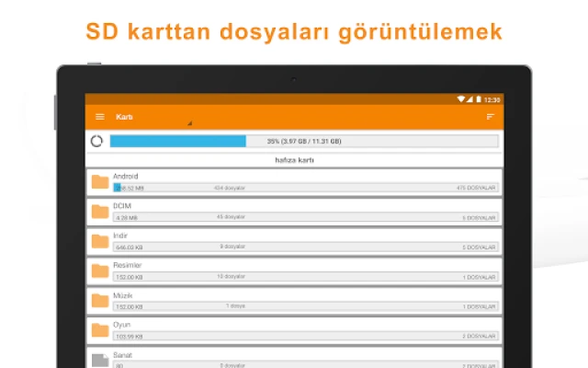Click the Android folder size bar
This screenshot has height=368, width=588.
(x=304, y=188)
